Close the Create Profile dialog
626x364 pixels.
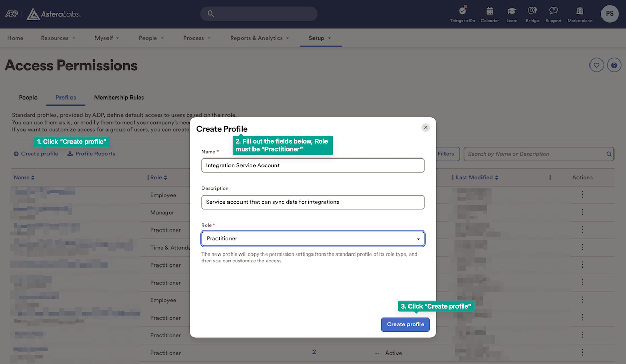[x=426, y=127]
